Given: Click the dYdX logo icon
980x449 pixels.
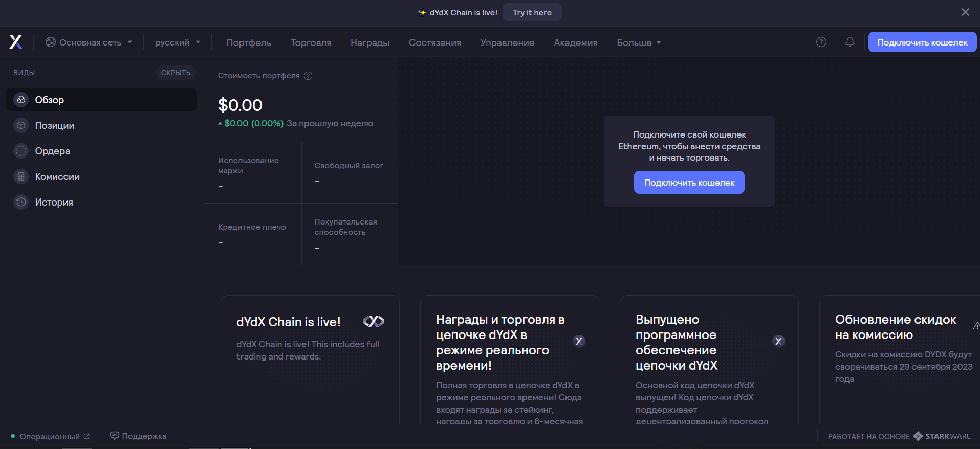Looking at the screenshot, I should (x=16, y=42).
